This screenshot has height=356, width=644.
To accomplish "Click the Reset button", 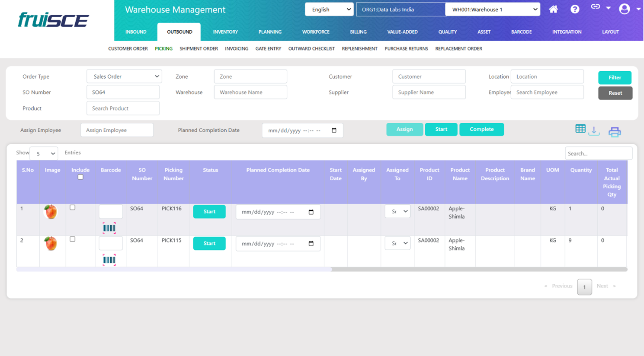I will click(615, 93).
